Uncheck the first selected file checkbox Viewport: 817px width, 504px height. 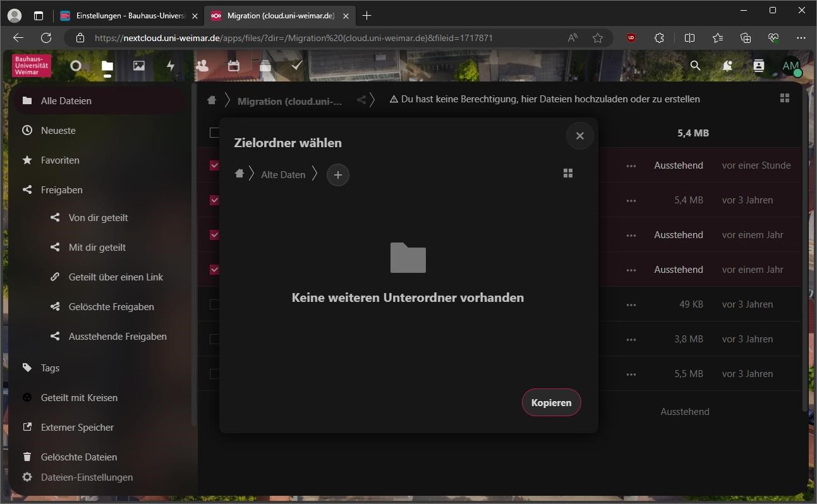pyautogui.click(x=214, y=165)
